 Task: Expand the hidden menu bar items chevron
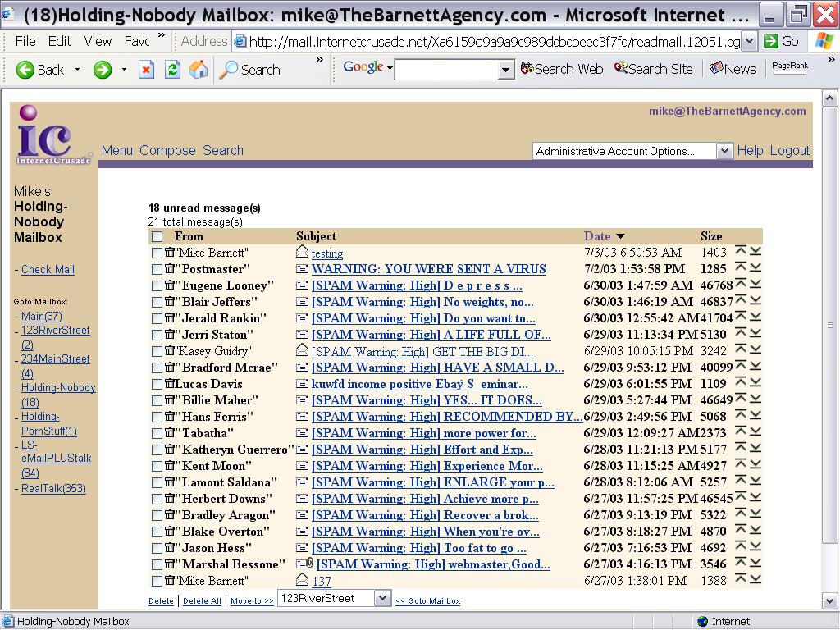(162, 34)
